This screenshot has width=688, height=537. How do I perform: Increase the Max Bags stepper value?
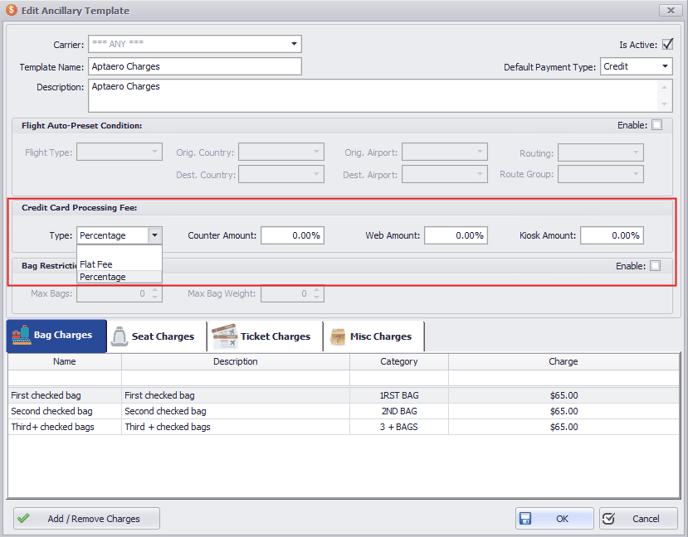coord(155,290)
